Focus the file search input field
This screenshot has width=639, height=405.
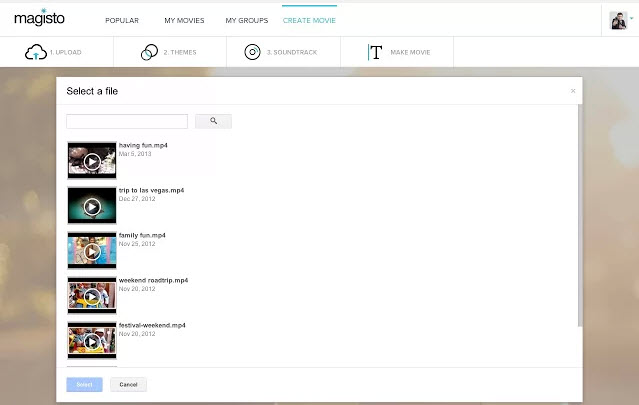click(x=127, y=121)
